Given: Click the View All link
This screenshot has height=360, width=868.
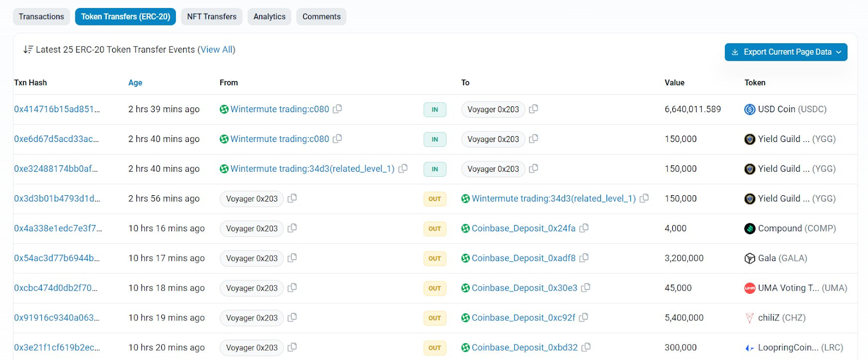Looking at the screenshot, I should pyautogui.click(x=216, y=50).
